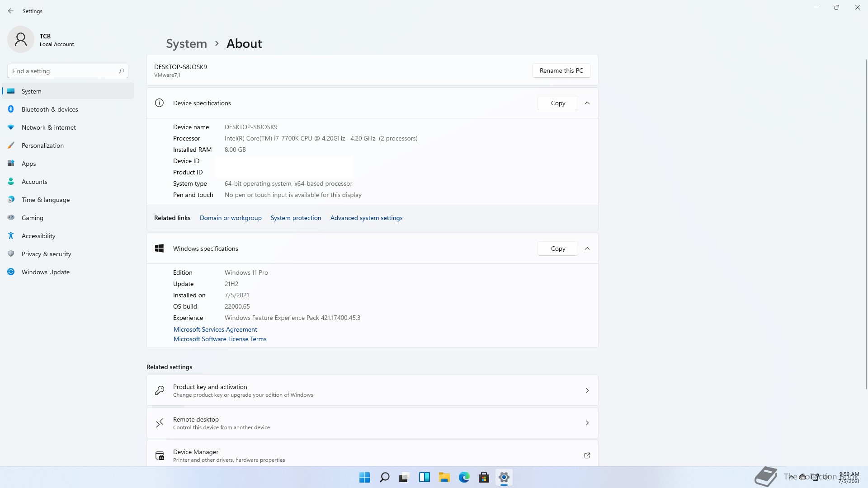The image size is (868, 488).
Task: Click the Gaming controller icon in sidebar
Action: tap(11, 218)
